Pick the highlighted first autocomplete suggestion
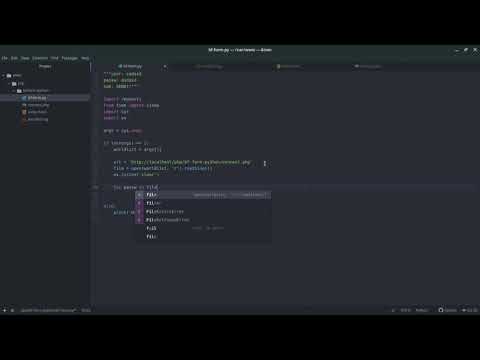480x360 pixels. pos(203,195)
